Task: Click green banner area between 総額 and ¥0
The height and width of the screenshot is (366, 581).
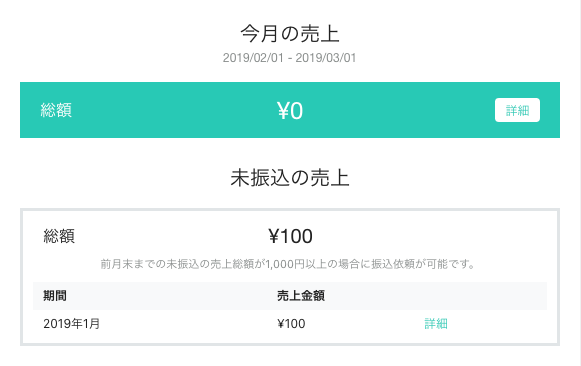Action: [174, 110]
